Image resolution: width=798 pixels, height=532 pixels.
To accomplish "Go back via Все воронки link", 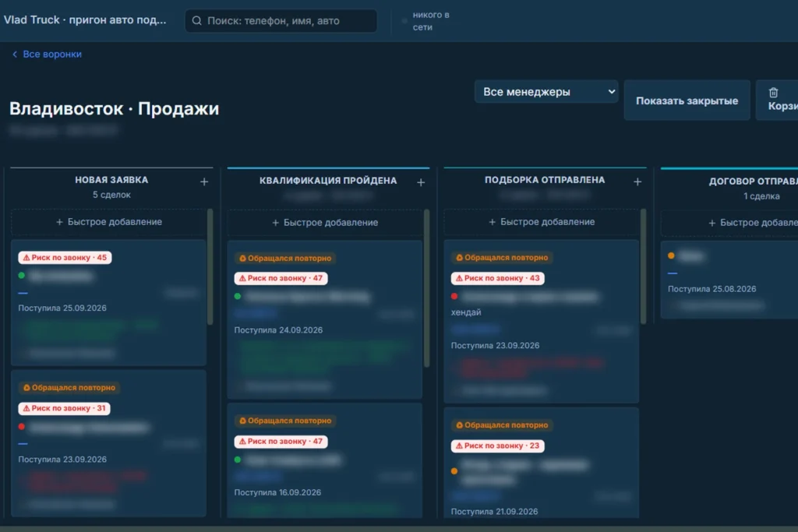I will (52, 54).
